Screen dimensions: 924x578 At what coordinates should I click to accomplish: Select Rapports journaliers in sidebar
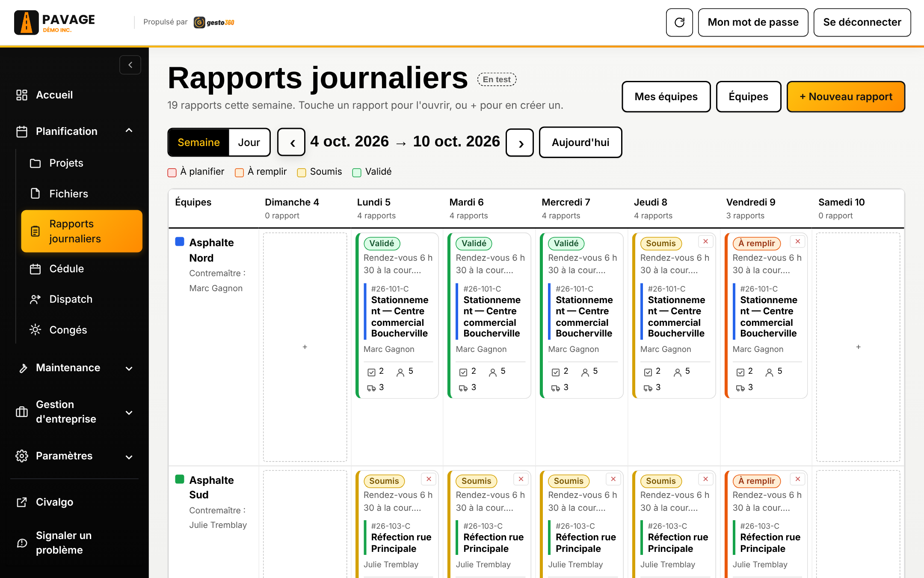[82, 231]
